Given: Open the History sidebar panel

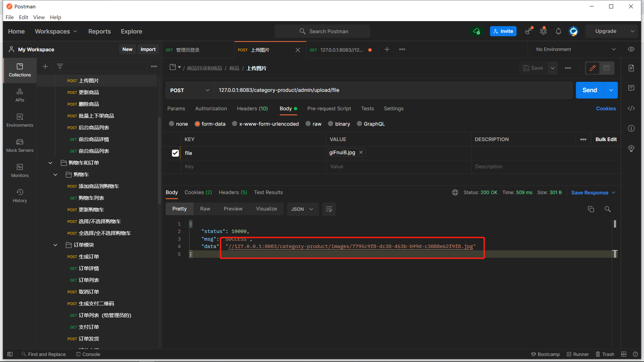Looking at the screenshot, I should pos(20,196).
